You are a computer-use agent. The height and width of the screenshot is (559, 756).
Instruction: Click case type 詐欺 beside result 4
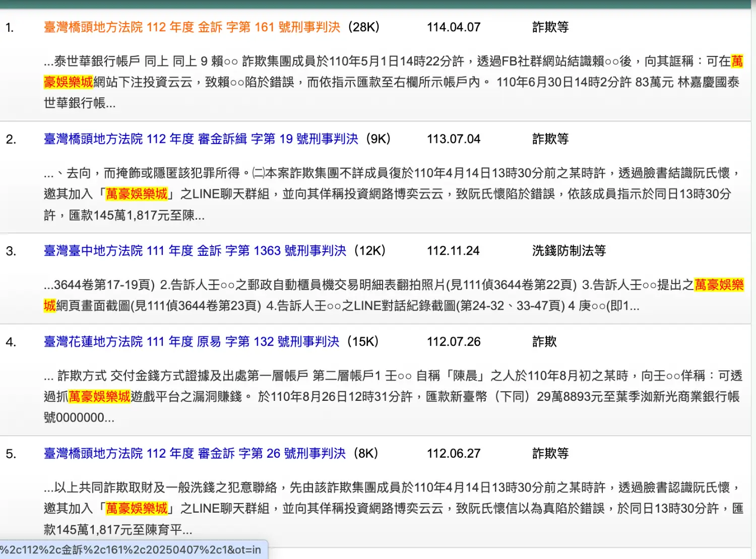tap(545, 341)
